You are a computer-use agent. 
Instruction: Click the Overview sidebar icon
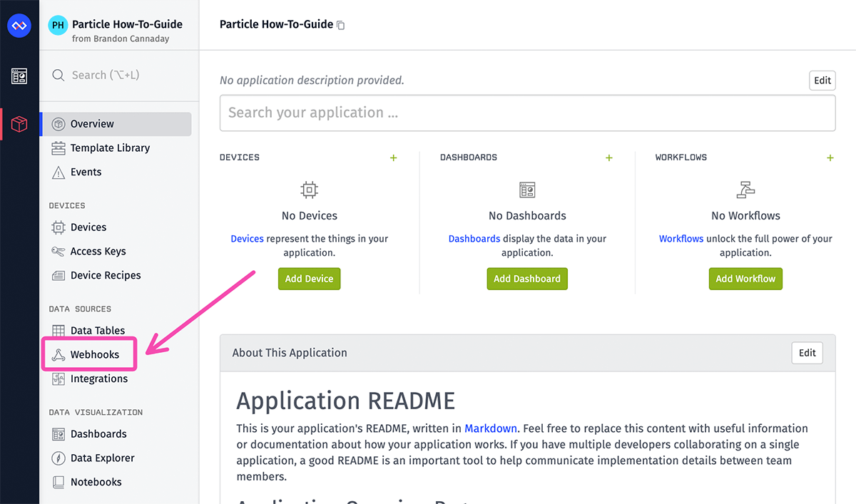pos(58,124)
